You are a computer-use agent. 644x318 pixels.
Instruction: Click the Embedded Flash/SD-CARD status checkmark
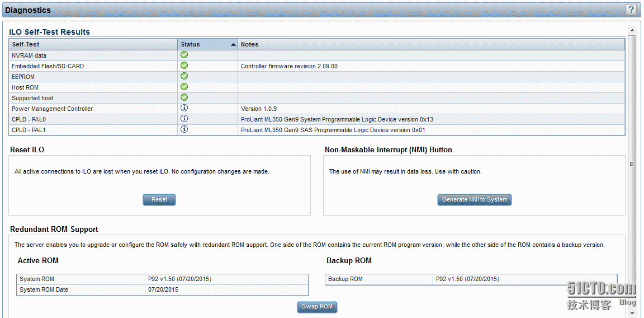(x=184, y=66)
